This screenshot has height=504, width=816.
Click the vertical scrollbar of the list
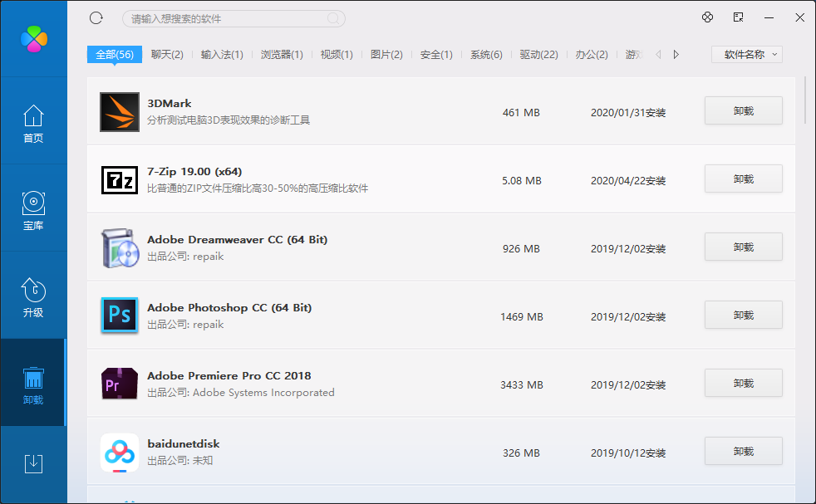coord(804,100)
